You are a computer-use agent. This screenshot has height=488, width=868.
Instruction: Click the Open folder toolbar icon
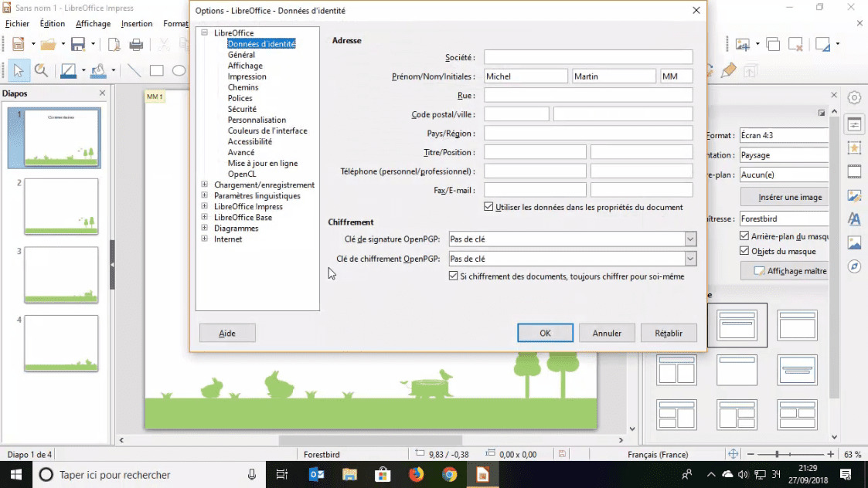coord(48,44)
